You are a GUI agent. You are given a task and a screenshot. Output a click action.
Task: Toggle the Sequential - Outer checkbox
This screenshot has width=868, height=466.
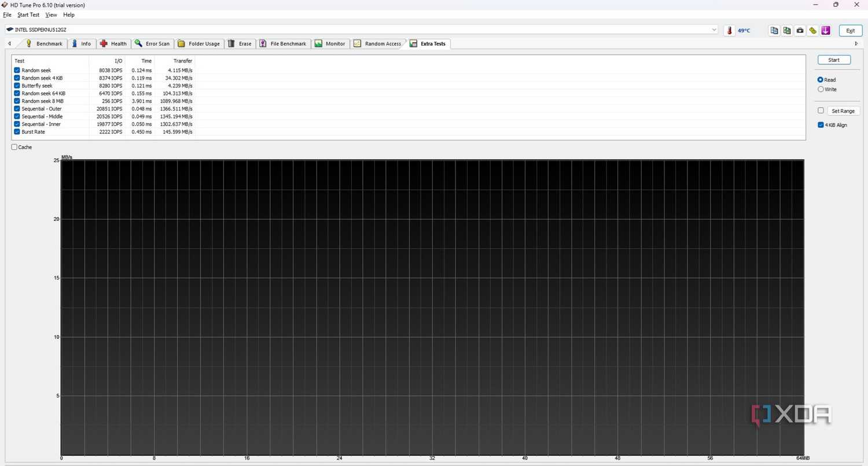click(17, 109)
